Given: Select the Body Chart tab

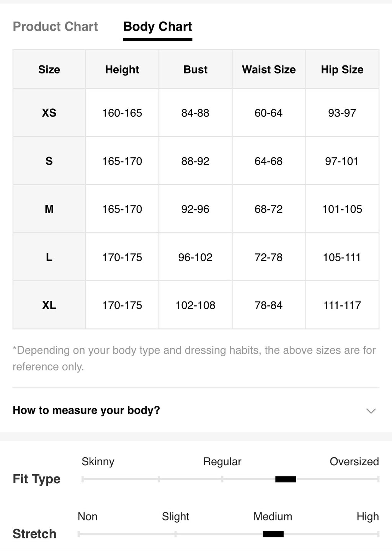Looking at the screenshot, I should click(158, 26).
